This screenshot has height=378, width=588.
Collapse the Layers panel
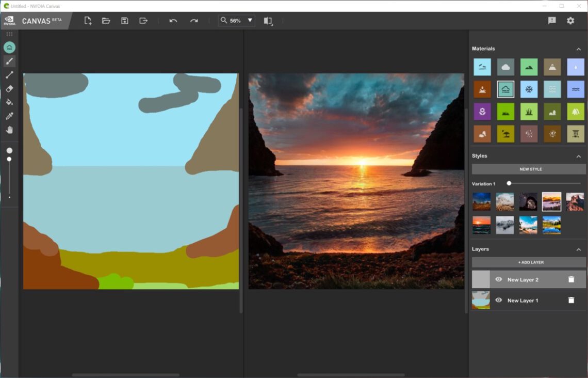pos(578,249)
